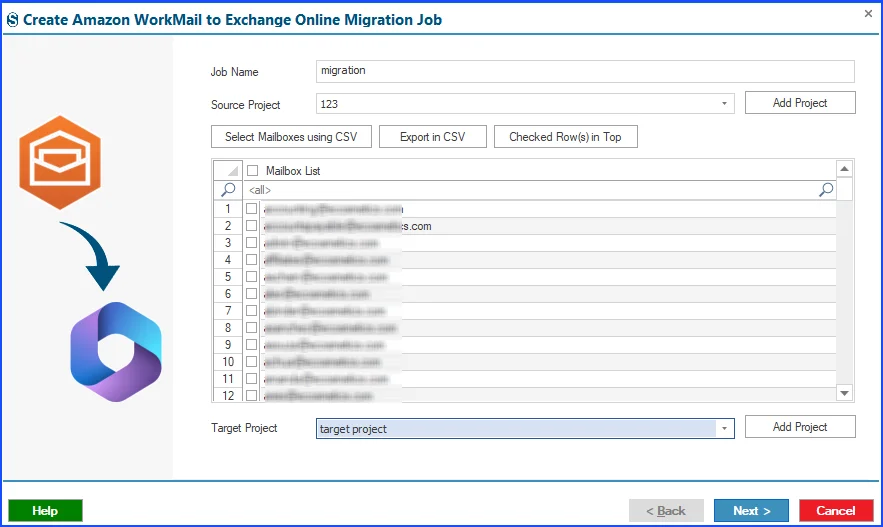Check the mailbox in row 2
883x527 pixels.
pos(252,226)
